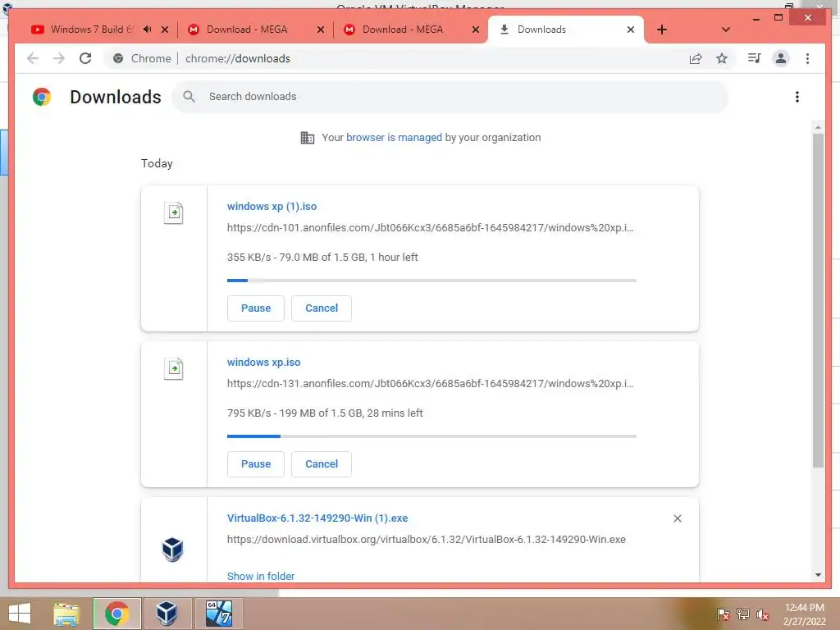
Task: Pause the windows xp (1).iso download
Action: (x=256, y=308)
